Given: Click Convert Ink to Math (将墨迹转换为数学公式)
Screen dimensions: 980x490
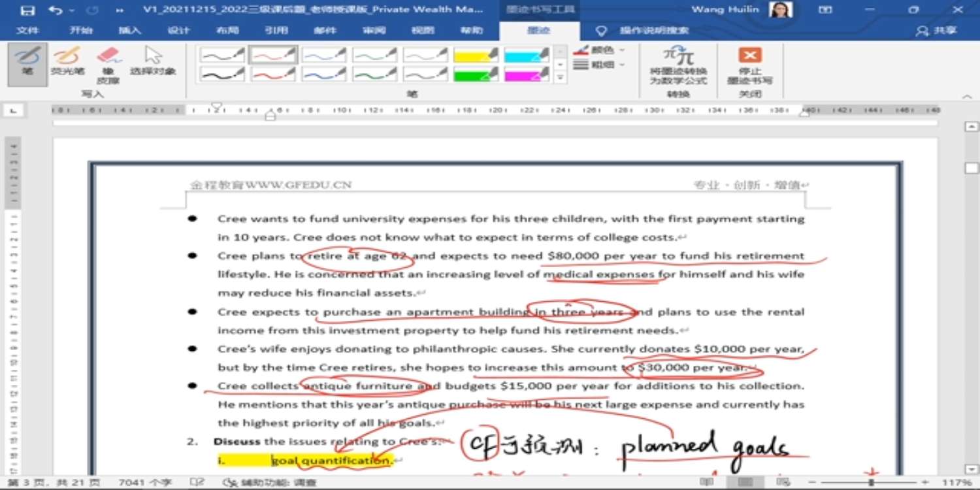Looking at the screenshot, I should coord(678,65).
